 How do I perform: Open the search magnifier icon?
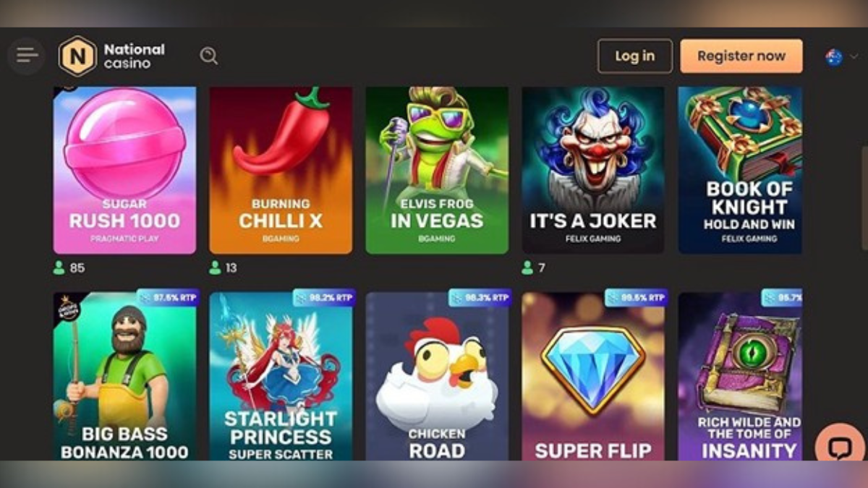209,56
